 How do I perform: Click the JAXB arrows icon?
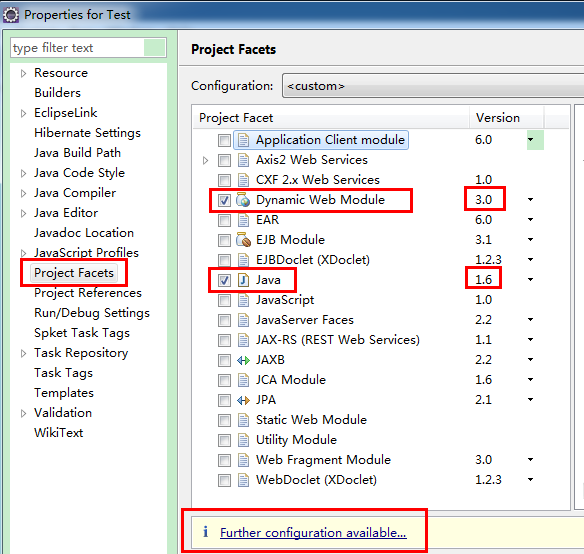243,360
